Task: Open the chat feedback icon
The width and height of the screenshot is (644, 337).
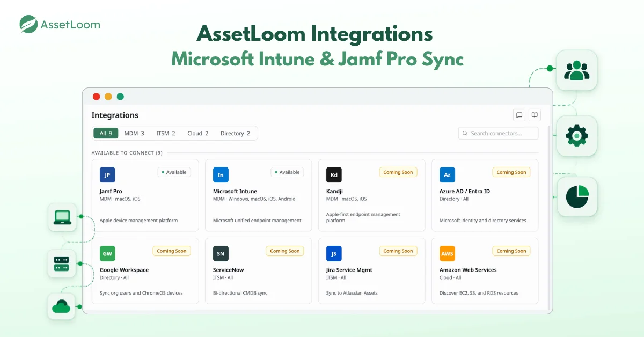Action: [519, 115]
